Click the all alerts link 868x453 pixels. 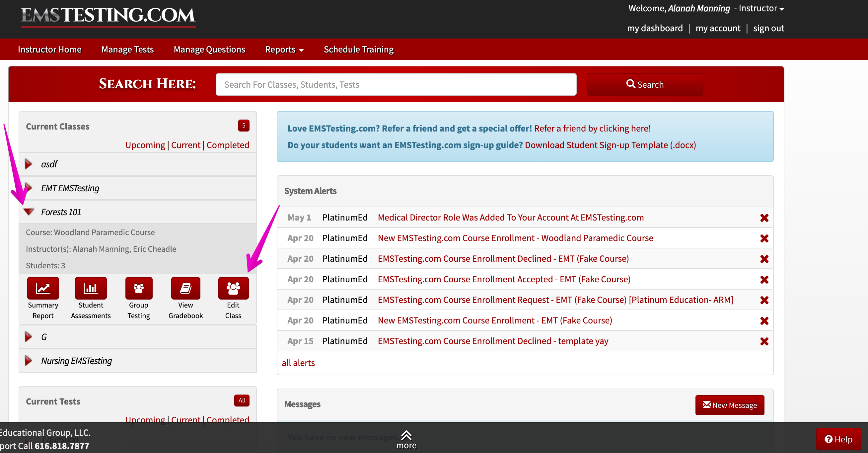pos(298,363)
